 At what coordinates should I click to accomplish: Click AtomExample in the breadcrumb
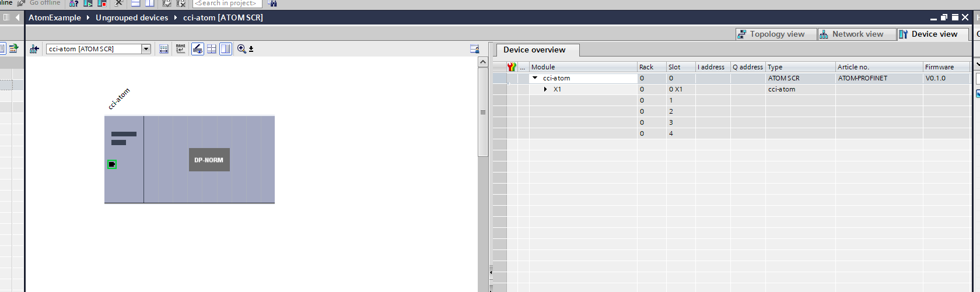click(x=55, y=17)
